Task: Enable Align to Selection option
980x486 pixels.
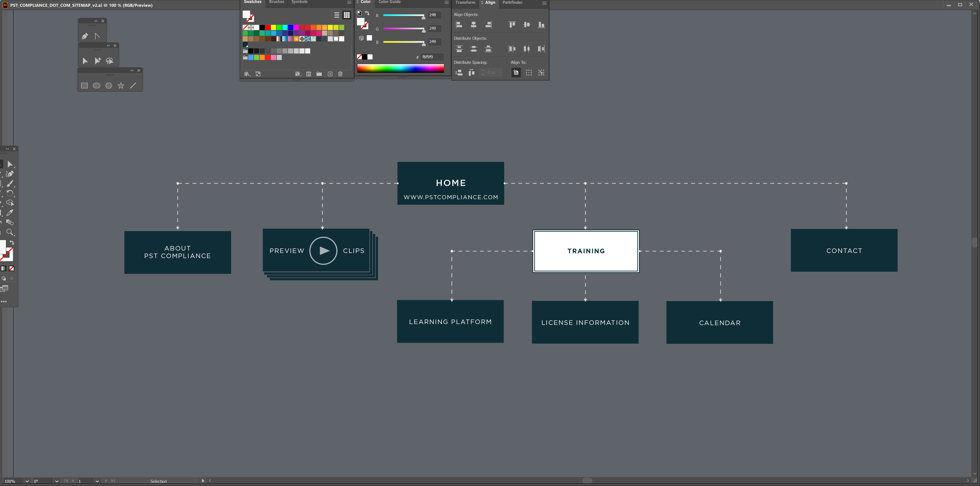Action: click(529, 73)
